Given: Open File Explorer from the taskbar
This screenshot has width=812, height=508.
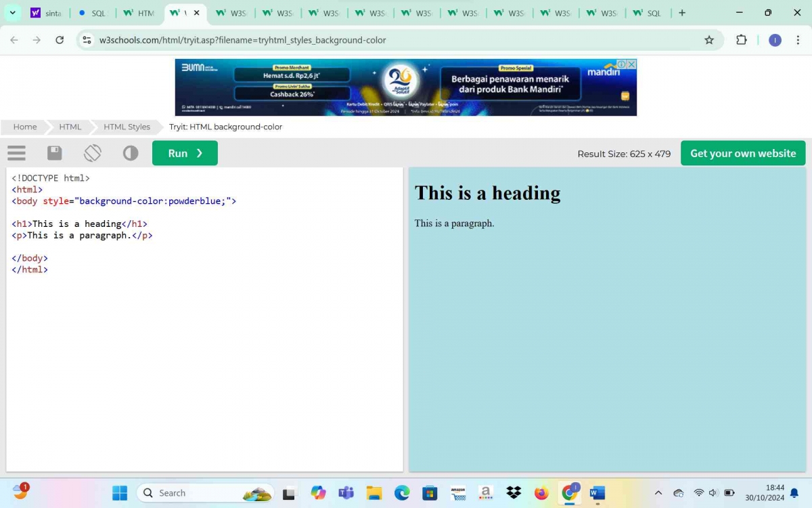Looking at the screenshot, I should coord(374,492).
